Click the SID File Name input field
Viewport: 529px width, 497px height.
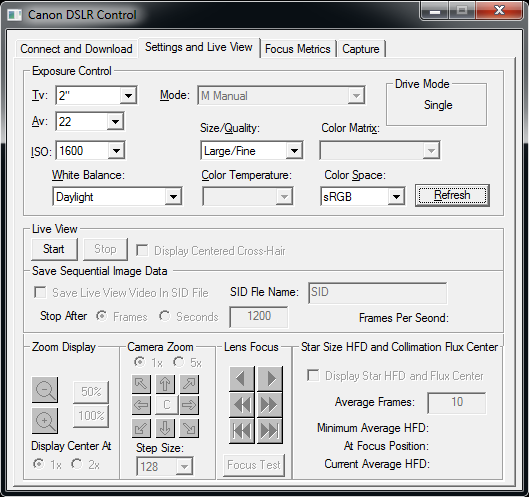378,293
